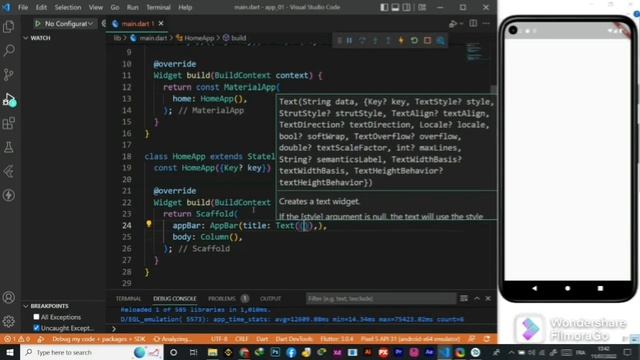
Task: Open the Edit menu
Action: tap(41, 7)
